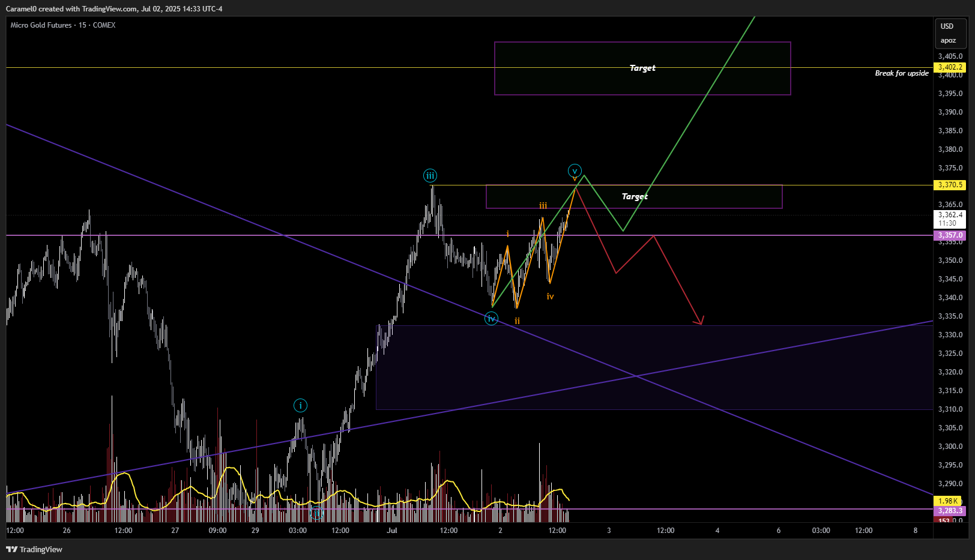The width and height of the screenshot is (975, 560).
Task: Click the '29' date on time axis
Action: tap(255, 531)
